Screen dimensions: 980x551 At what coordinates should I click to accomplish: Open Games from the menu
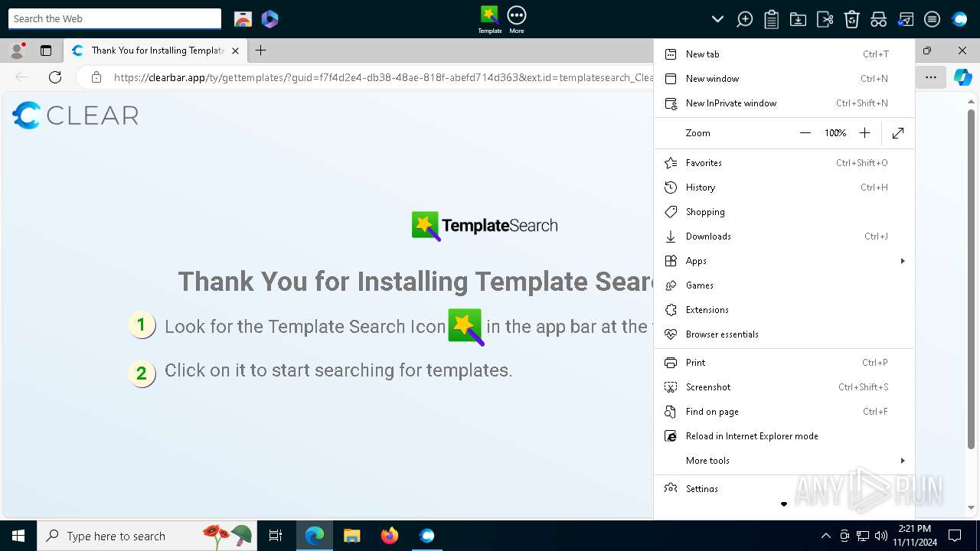tap(784, 285)
